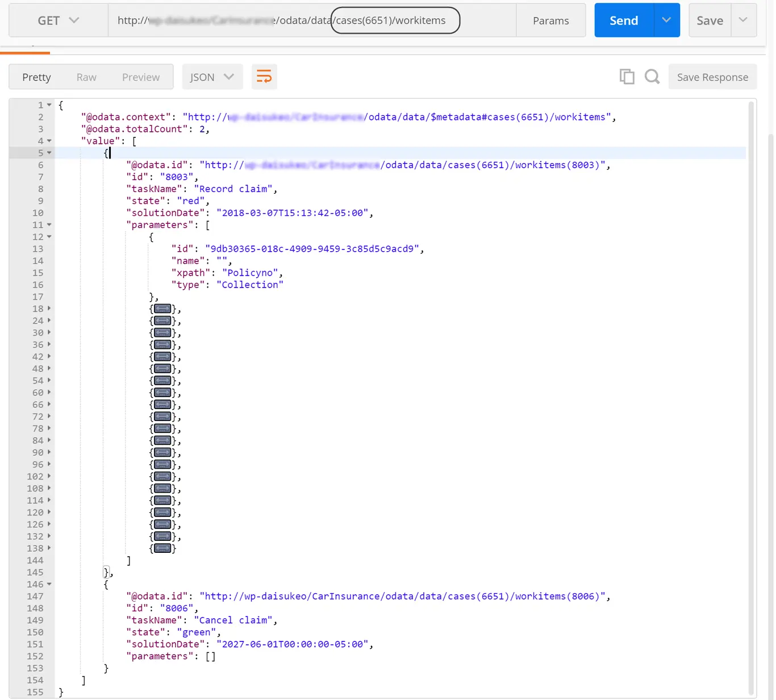The image size is (776, 700).
Task: Expand the folded object at line 18
Action: pos(49,309)
